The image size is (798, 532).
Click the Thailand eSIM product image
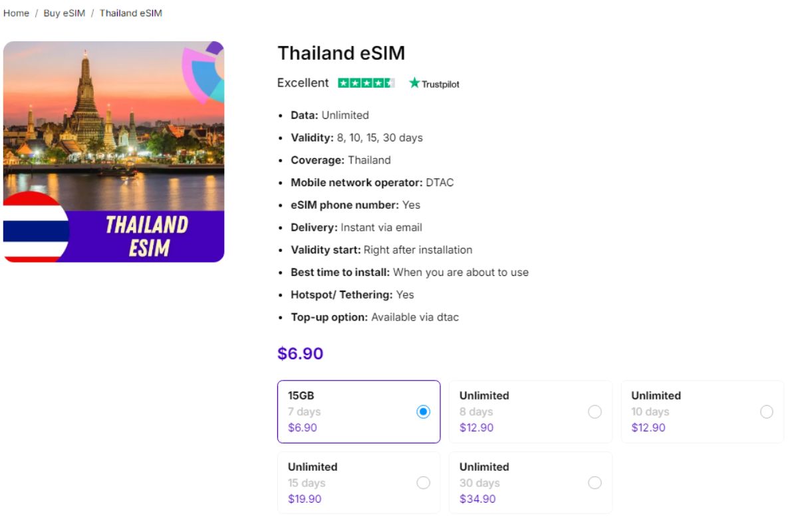coord(114,152)
